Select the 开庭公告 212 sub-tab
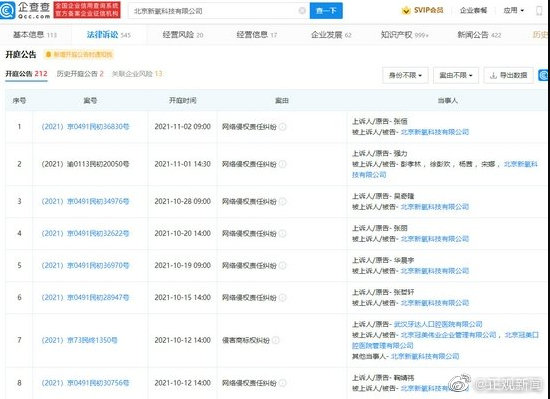This screenshot has height=399, width=550. [26, 74]
